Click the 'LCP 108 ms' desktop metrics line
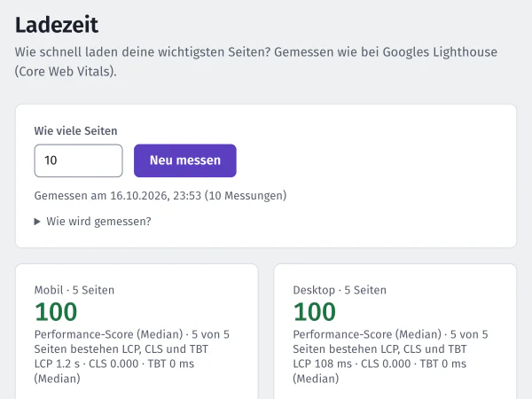Image resolution: width=532 pixels, height=399 pixels. pos(379,371)
